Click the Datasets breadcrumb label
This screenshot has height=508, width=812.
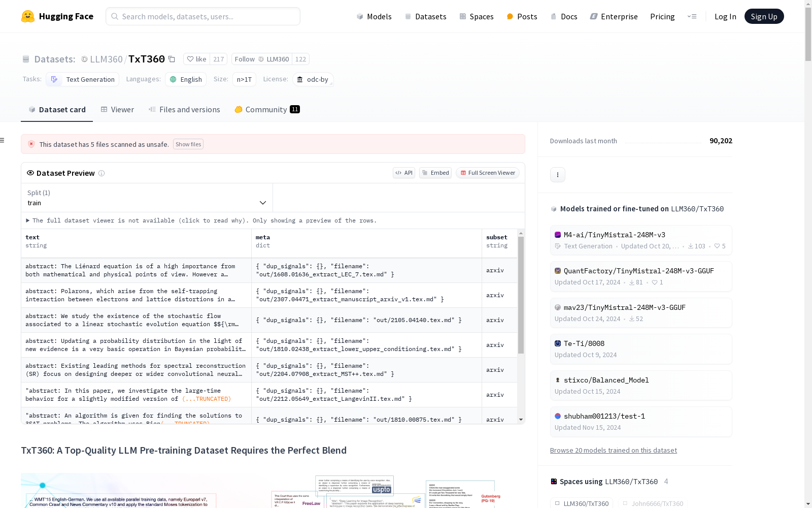pos(55,59)
